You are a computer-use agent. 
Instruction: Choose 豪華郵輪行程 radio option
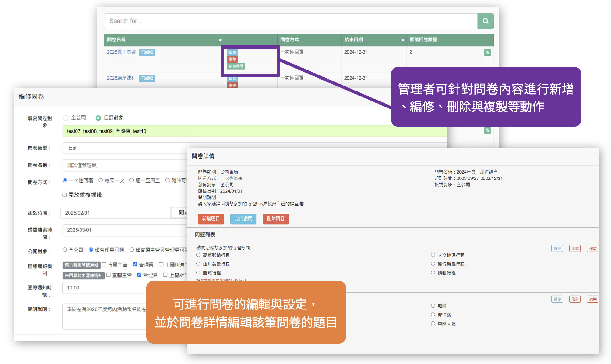click(198, 255)
